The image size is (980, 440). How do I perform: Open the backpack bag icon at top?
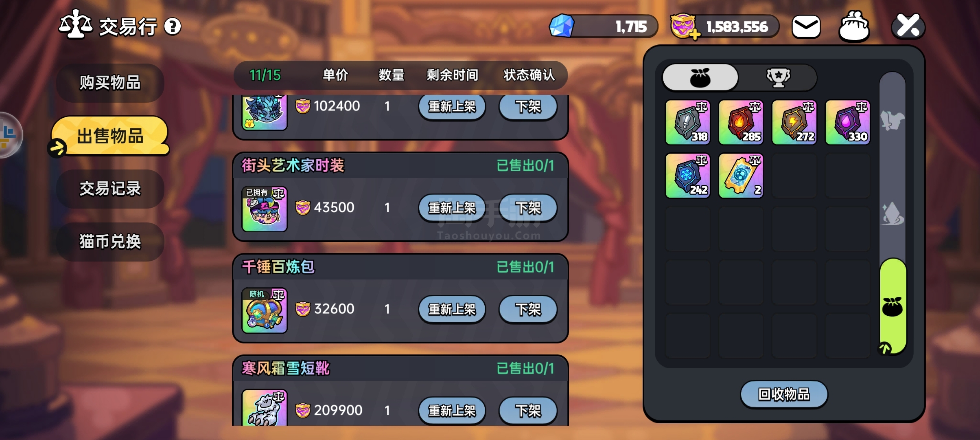[x=854, y=26]
